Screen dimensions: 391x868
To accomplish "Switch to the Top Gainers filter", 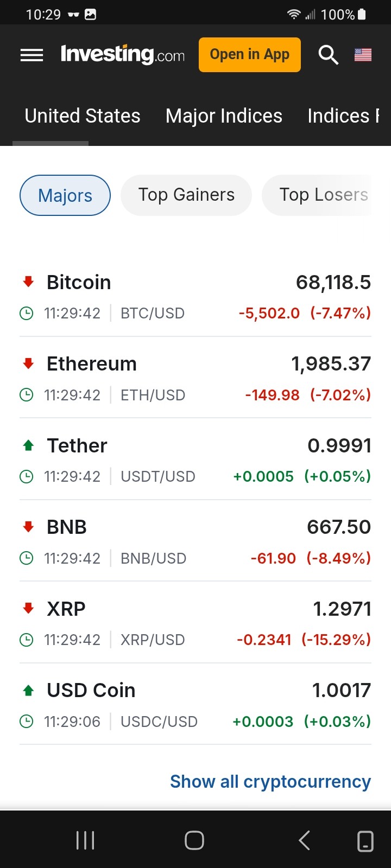I will [x=186, y=195].
